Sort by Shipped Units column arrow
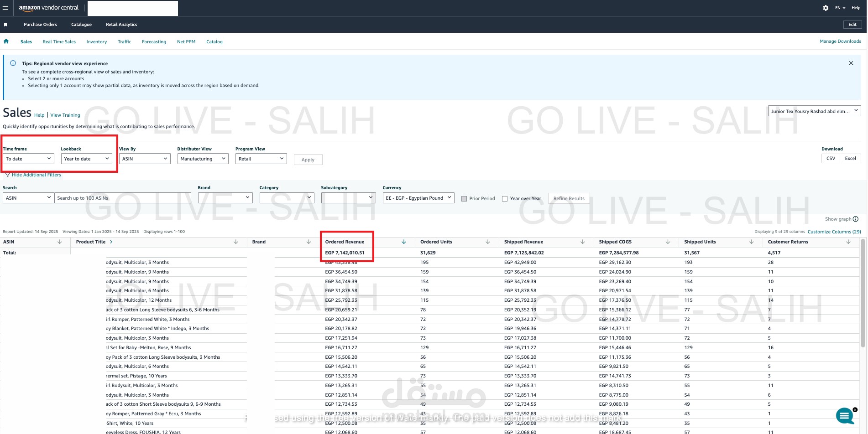The image size is (868, 434). pyautogui.click(x=752, y=242)
